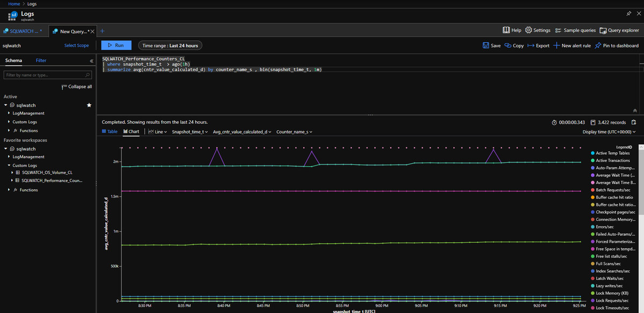The width and height of the screenshot is (644, 313).
Task: Add a new query tab with plus
Action: coord(102,31)
